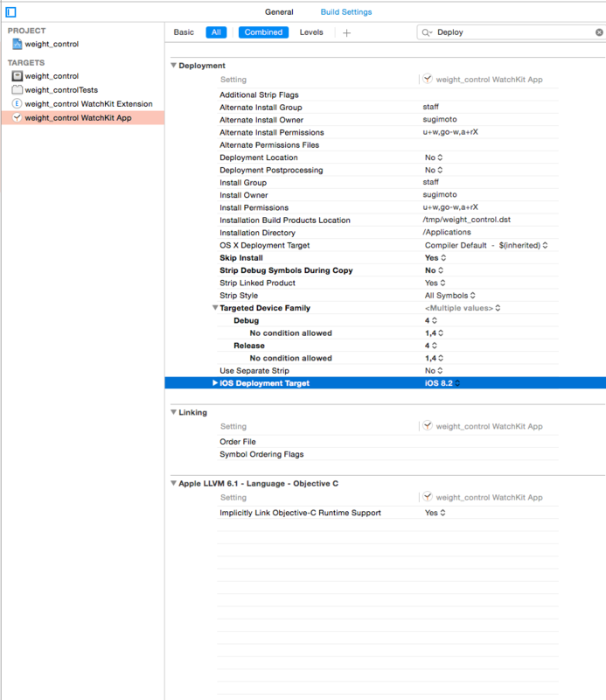This screenshot has width=606, height=700.
Task: Open Use Separate Strip value popup
Action: (434, 370)
